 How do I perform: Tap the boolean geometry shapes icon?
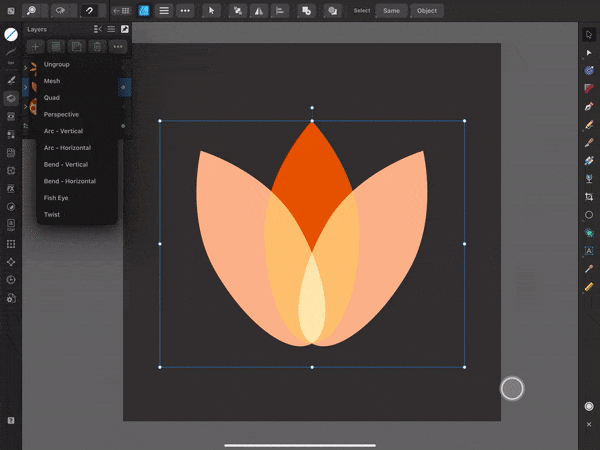tap(333, 11)
